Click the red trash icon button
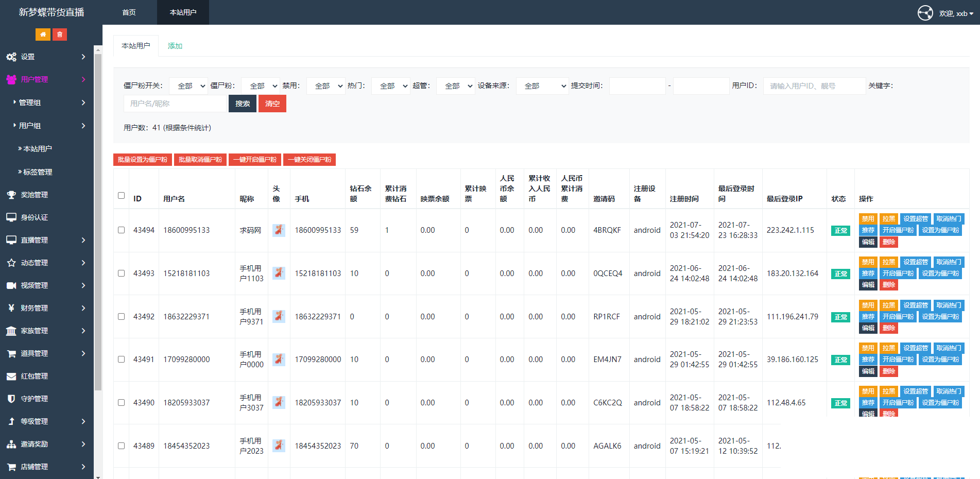This screenshot has height=479, width=980. click(x=60, y=35)
